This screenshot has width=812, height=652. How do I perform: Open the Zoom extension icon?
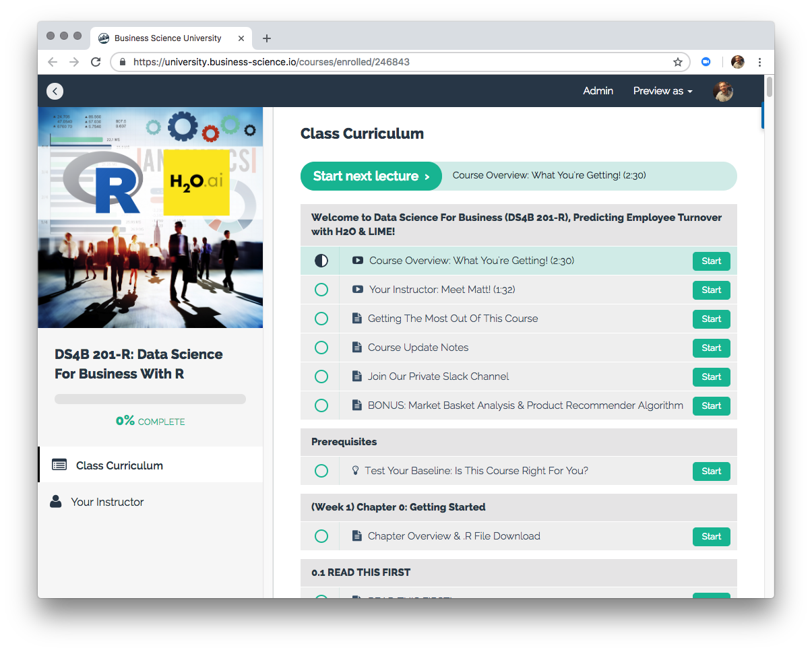(706, 62)
